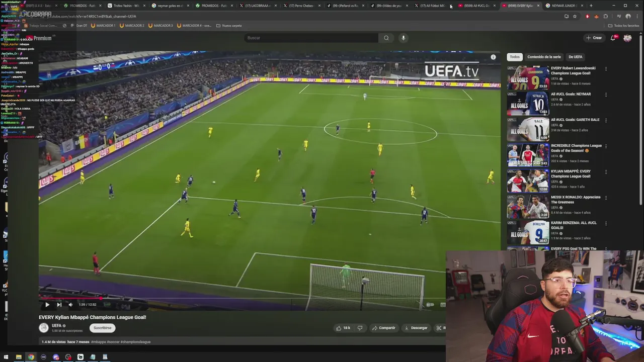Switch to the neymar goles browser tab

(x=170, y=6)
